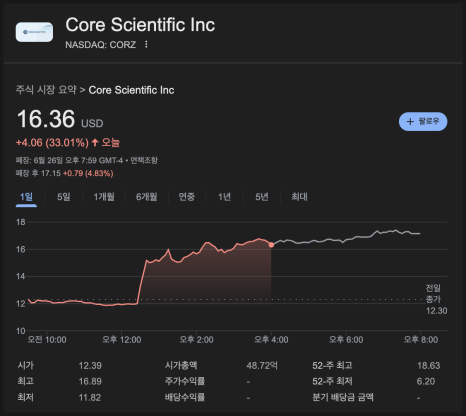Click the 16.36 current price value

coord(46,119)
